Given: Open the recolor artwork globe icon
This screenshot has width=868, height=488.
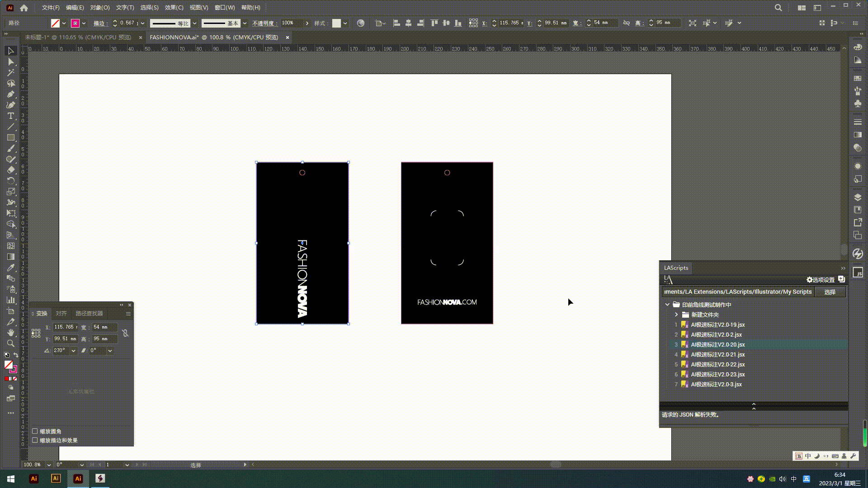Looking at the screenshot, I should tap(361, 23).
